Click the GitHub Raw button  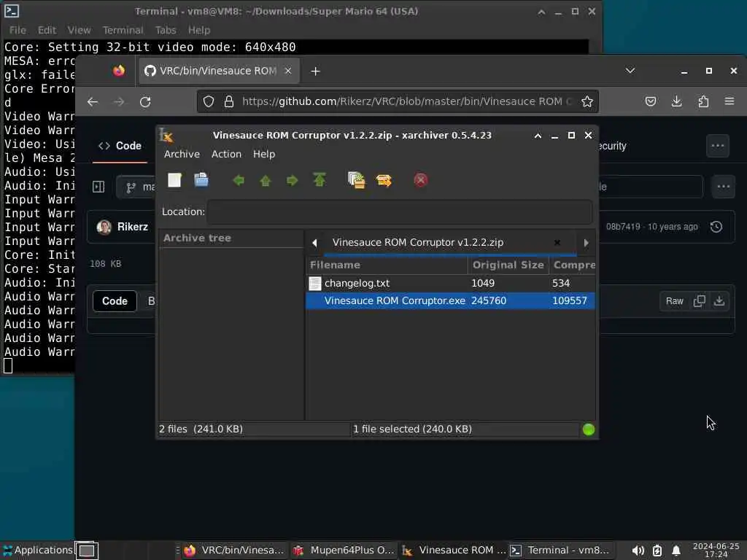coord(674,301)
